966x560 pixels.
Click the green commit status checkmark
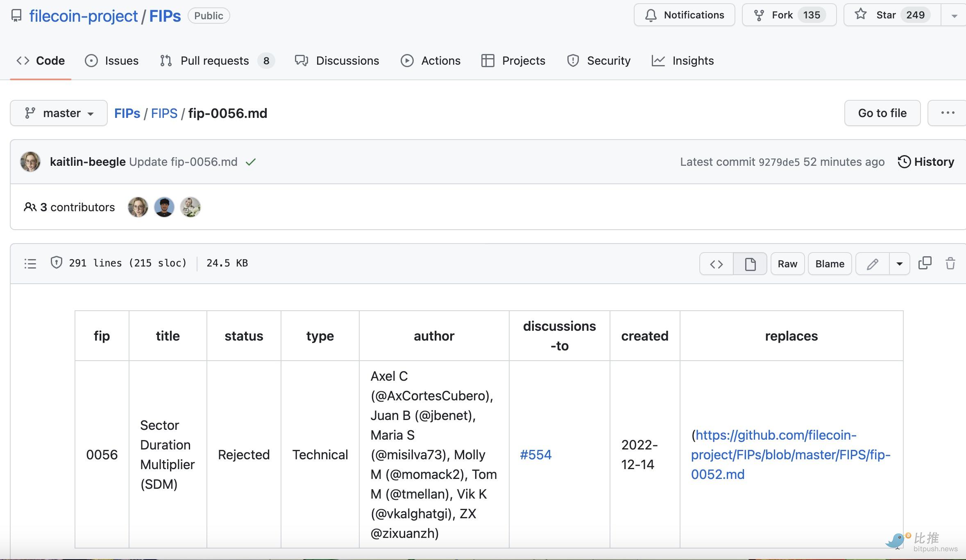click(x=251, y=162)
